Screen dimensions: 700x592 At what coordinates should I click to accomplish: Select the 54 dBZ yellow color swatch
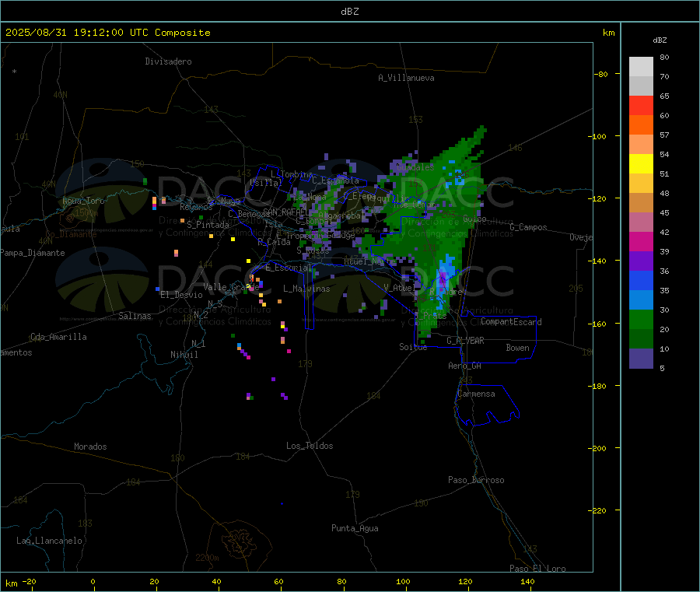pyautogui.click(x=641, y=164)
